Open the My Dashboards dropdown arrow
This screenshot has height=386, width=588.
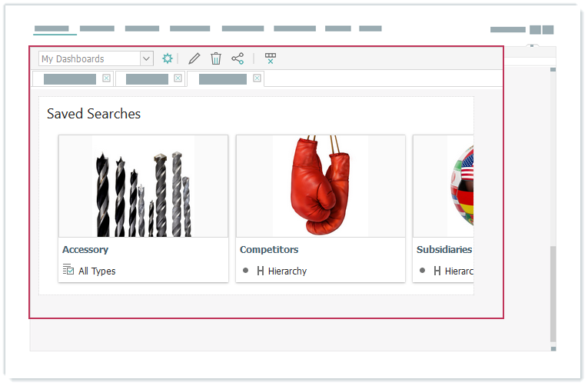click(x=146, y=58)
